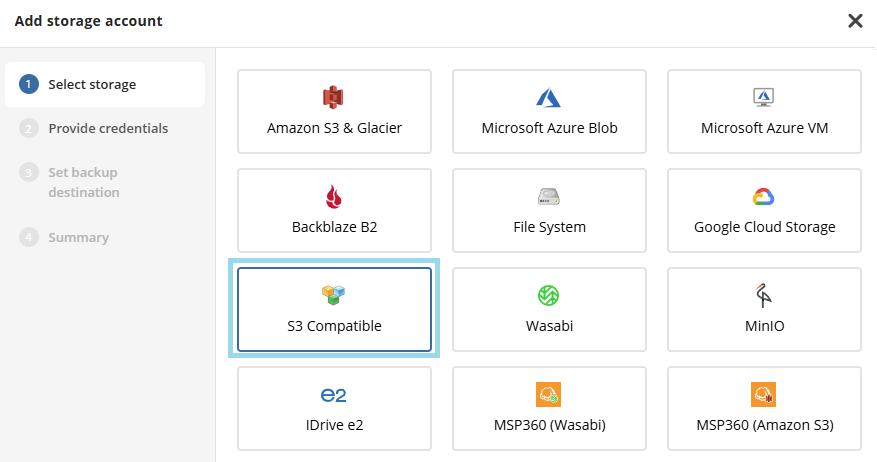Screen dimensions: 877x462
Task: Click the MinIO flamingo icon
Action: 764,295
